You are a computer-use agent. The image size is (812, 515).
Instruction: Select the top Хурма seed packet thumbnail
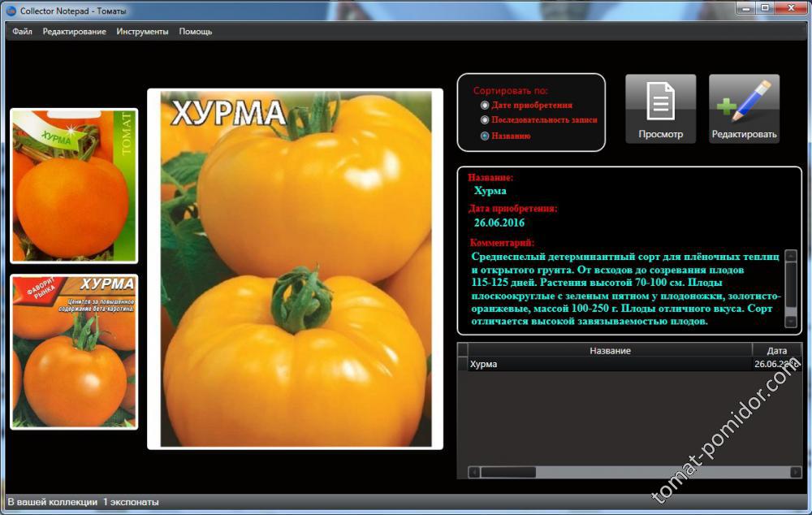74,186
